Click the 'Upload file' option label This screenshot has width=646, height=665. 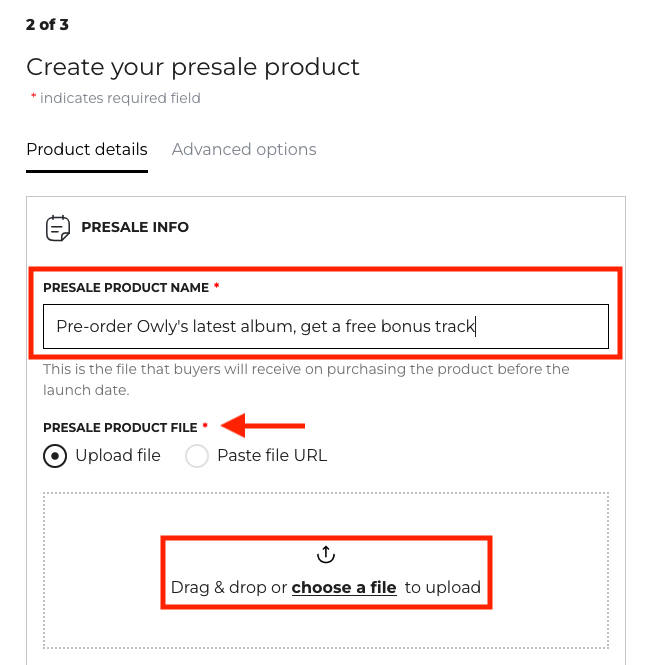118,456
